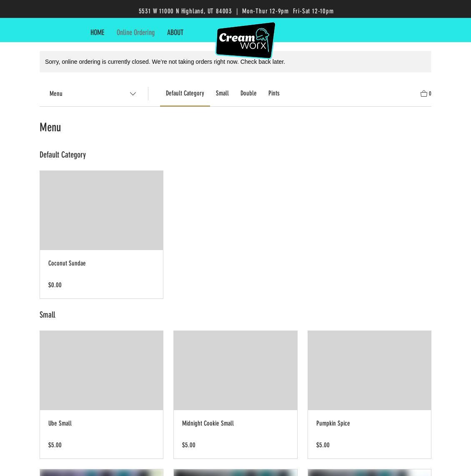Go to the HOME page
Viewport: 471px width, 476px height.
[x=97, y=33]
